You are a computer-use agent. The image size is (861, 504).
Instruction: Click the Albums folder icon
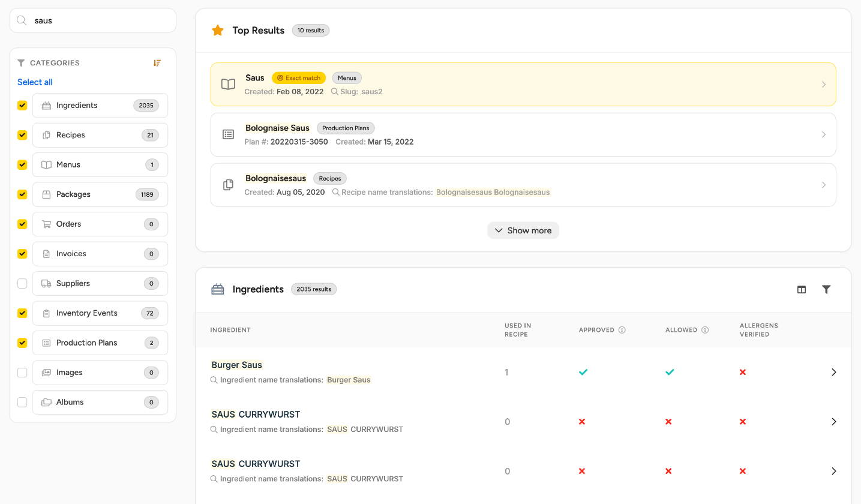click(46, 402)
